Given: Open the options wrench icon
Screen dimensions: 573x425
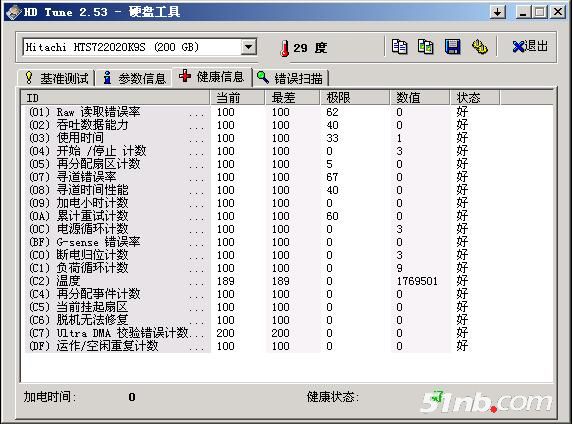Looking at the screenshot, I should point(479,47).
